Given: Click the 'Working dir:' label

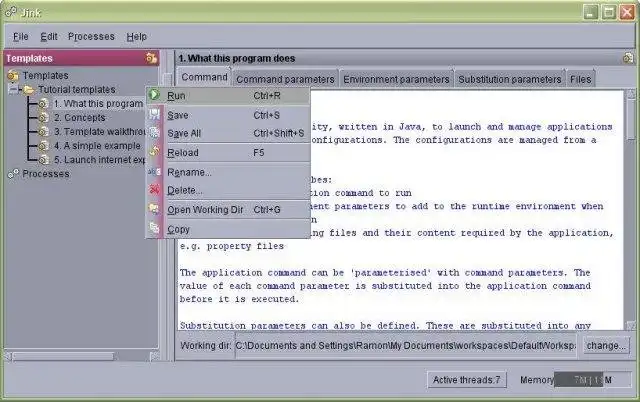Looking at the screenshot, I should (206, 346).
